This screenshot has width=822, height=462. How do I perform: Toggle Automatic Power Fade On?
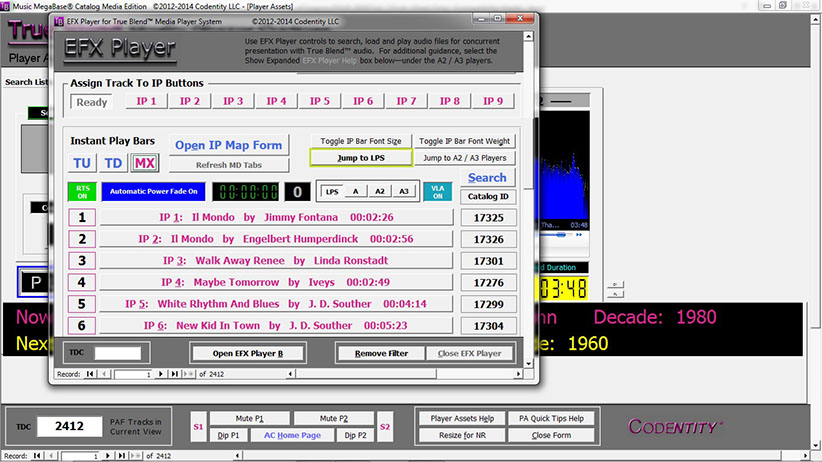pyautogui.click(x=153, y=191)
